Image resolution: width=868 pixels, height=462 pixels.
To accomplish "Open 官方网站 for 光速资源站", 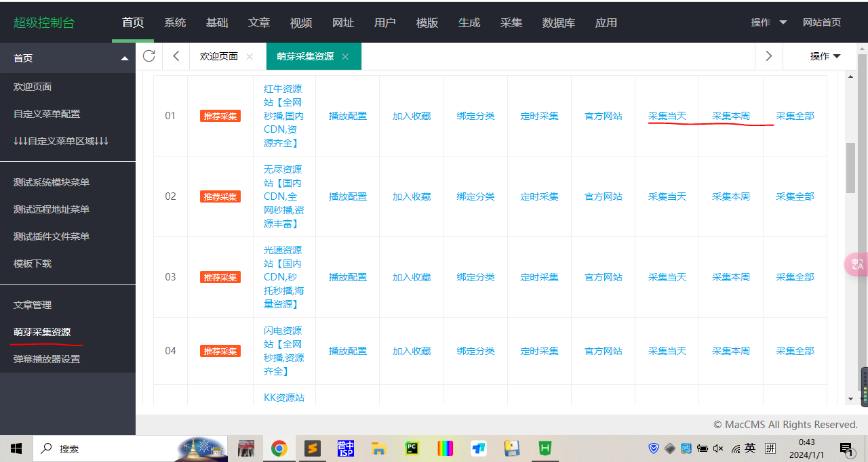I will tap(602, 276).
